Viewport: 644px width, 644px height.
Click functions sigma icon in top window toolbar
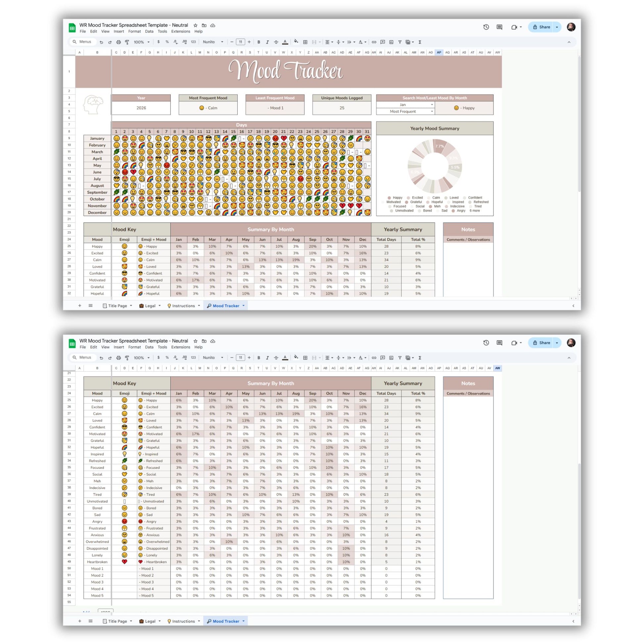[x=420, y=42]
